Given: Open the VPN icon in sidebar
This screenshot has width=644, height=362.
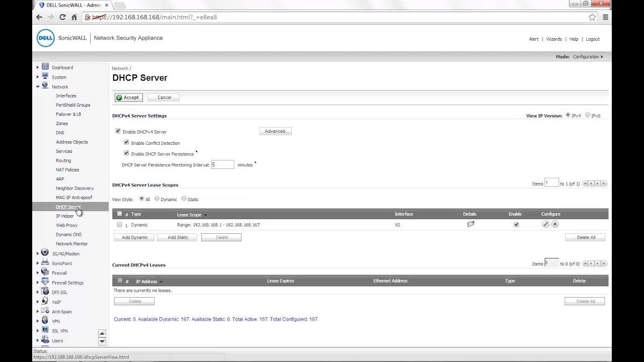Looking at the screenshot, I should (45, 321).
